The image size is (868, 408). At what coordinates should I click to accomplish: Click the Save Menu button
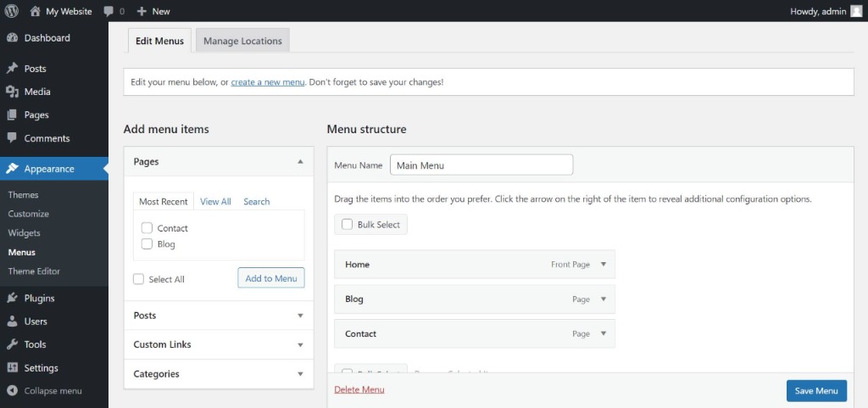click(x=816, y=391)
